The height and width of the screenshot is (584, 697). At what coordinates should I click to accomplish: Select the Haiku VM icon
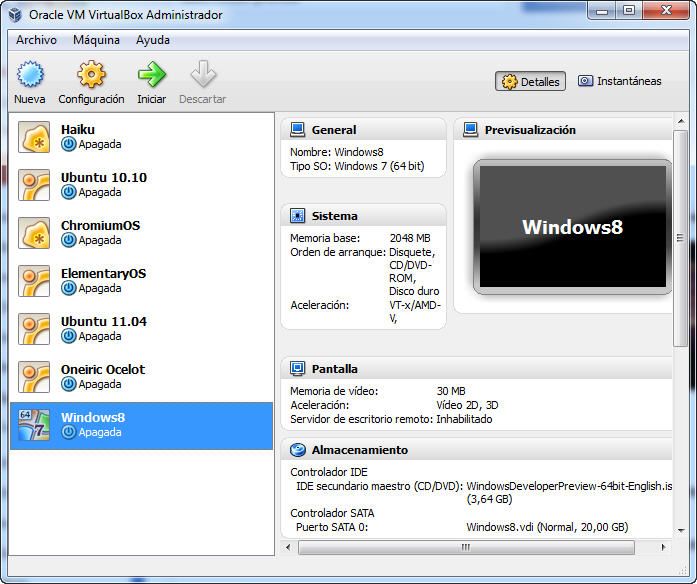(x=35, y=137)
